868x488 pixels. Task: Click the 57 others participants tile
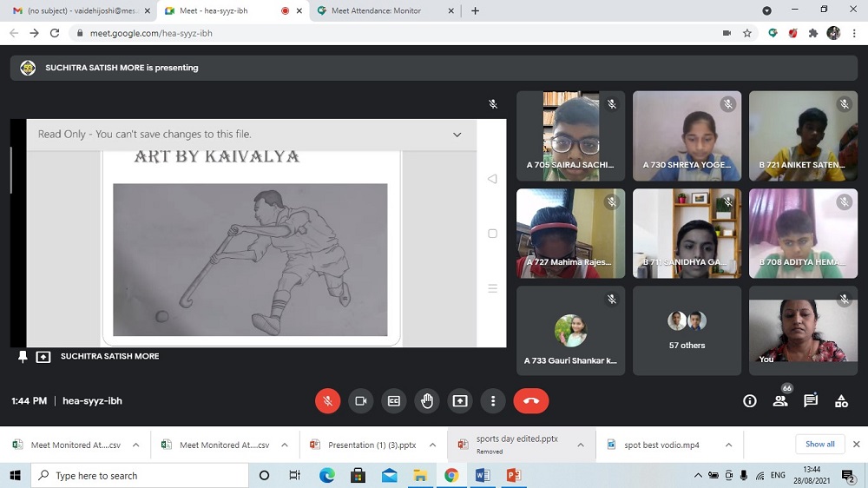pyautogui.click(x=687, y=331)
